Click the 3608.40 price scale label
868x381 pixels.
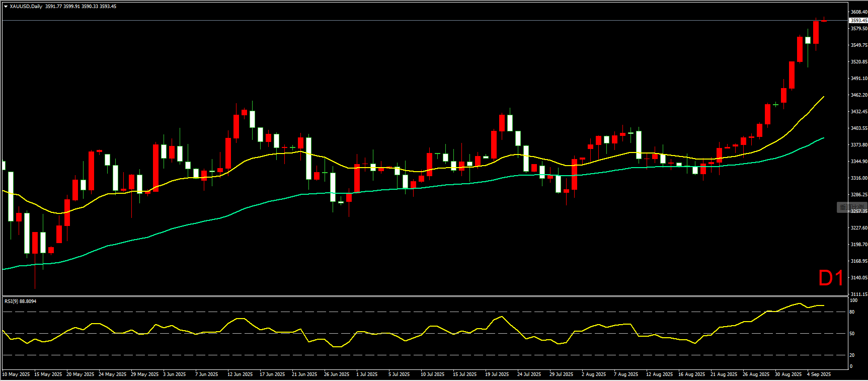pos(858,12)
